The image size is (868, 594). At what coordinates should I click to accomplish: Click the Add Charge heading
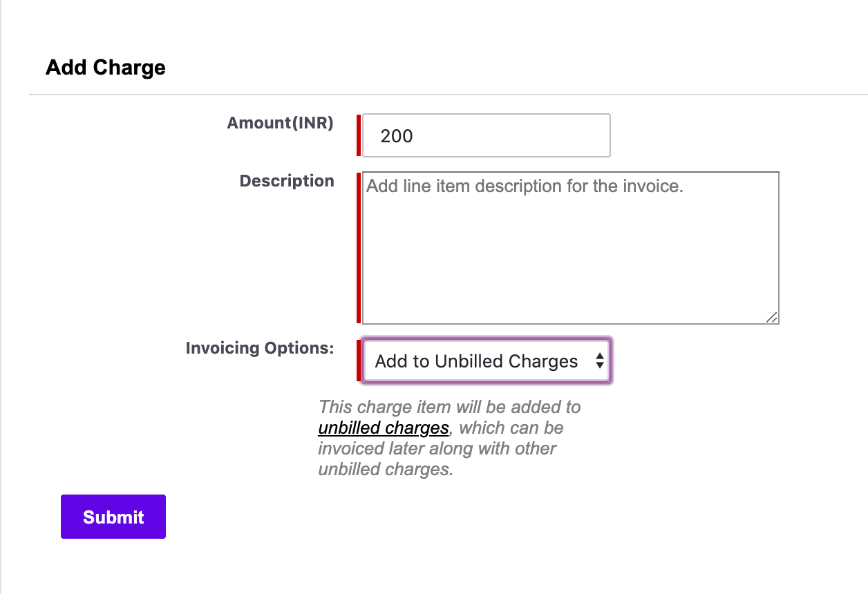point(106,68)
